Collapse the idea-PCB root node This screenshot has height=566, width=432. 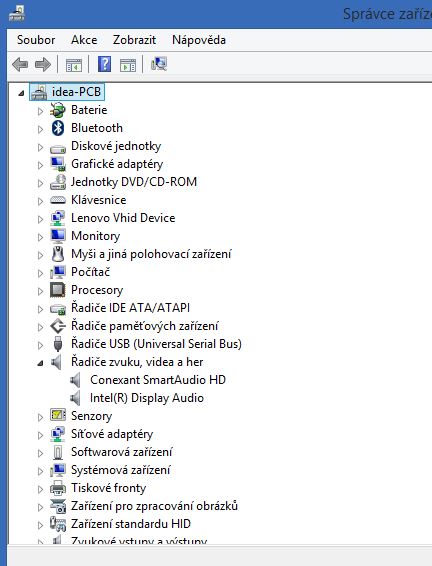[21, 93]
